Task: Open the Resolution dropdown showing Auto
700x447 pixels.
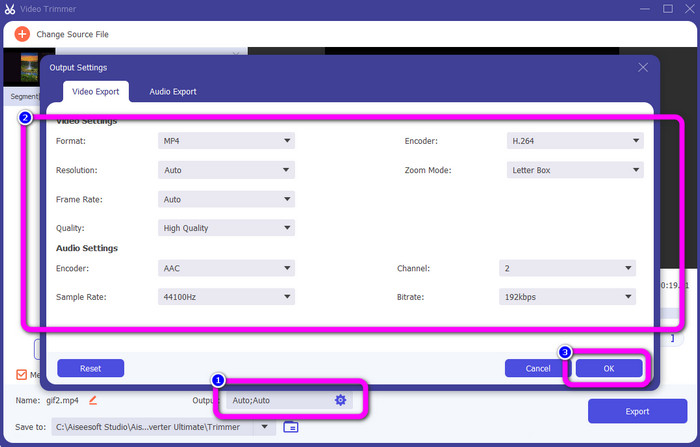Action: click(226, 170)
